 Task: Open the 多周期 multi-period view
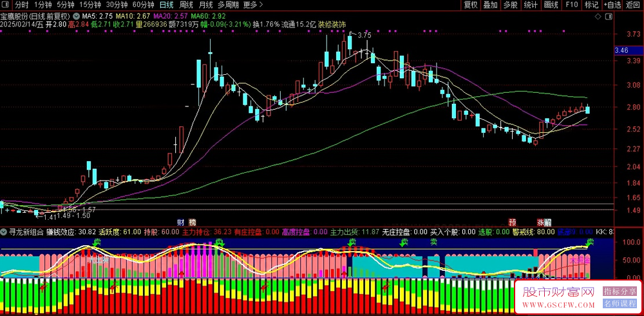click(228, 5)
